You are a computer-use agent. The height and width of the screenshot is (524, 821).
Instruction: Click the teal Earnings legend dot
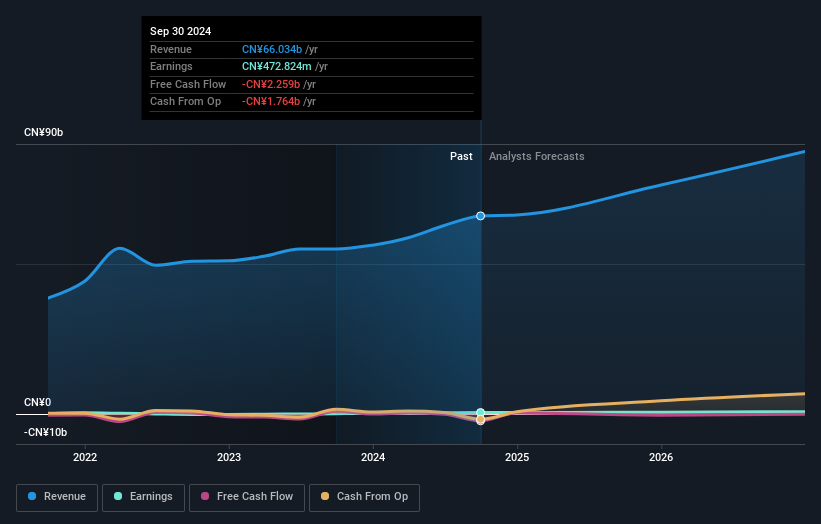118,496
